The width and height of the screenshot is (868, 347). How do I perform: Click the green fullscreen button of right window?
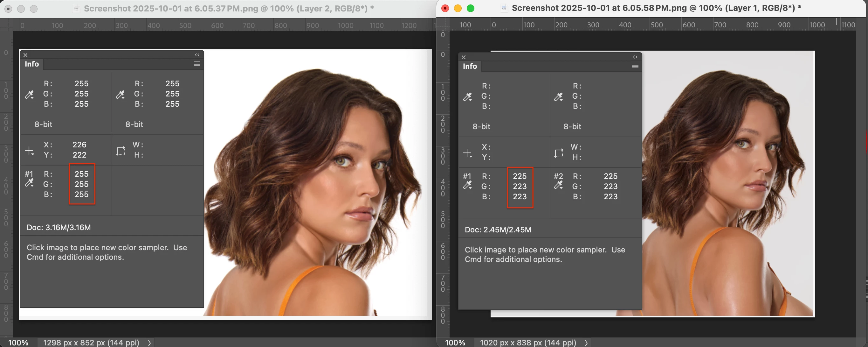point(470,8)
